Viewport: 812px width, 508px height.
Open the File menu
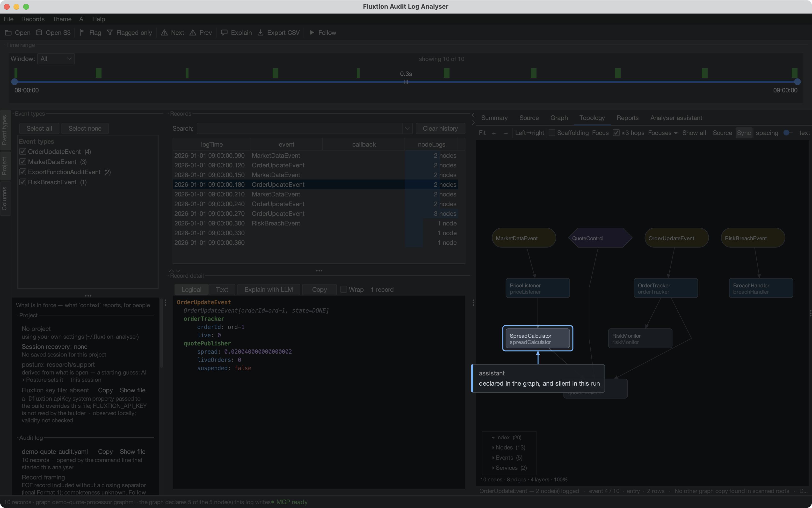[x=9, y=19]
